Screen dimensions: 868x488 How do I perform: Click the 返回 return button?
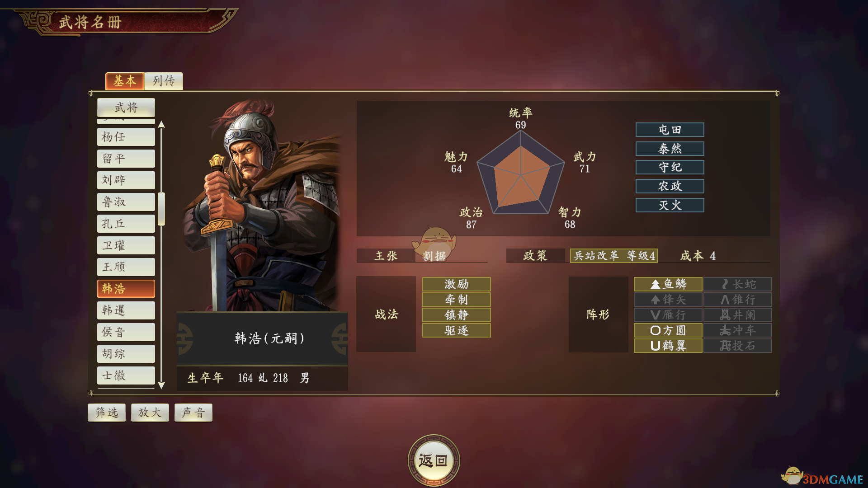[x=434, y=460]
